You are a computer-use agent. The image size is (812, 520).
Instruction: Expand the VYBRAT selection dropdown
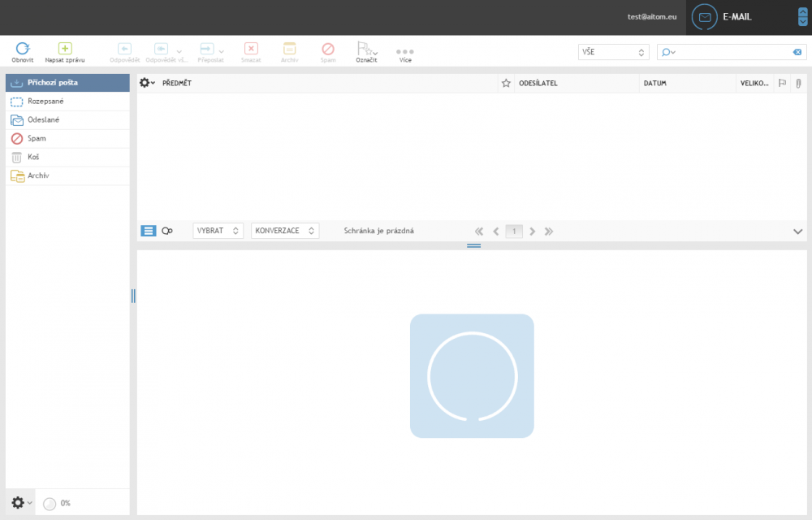(x=218, y=231)
